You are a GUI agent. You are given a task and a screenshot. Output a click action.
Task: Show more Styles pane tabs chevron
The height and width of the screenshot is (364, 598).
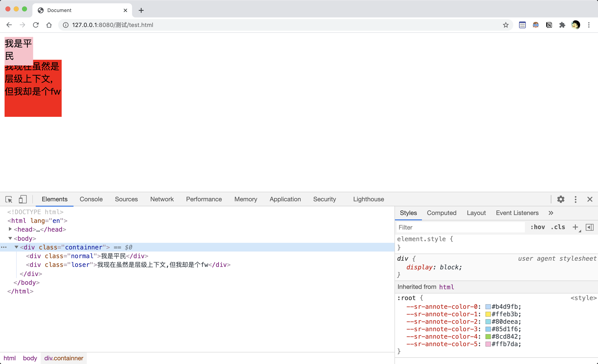551,213
